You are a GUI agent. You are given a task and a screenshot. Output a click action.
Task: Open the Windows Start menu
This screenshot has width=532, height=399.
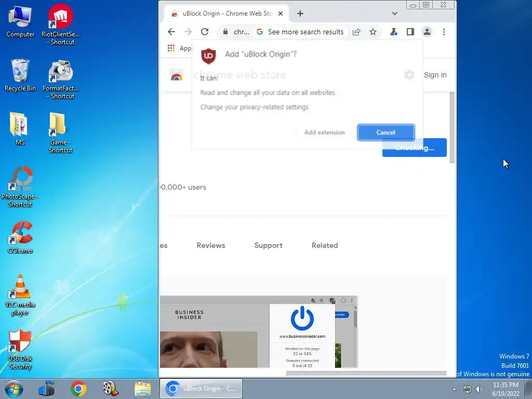14,389
